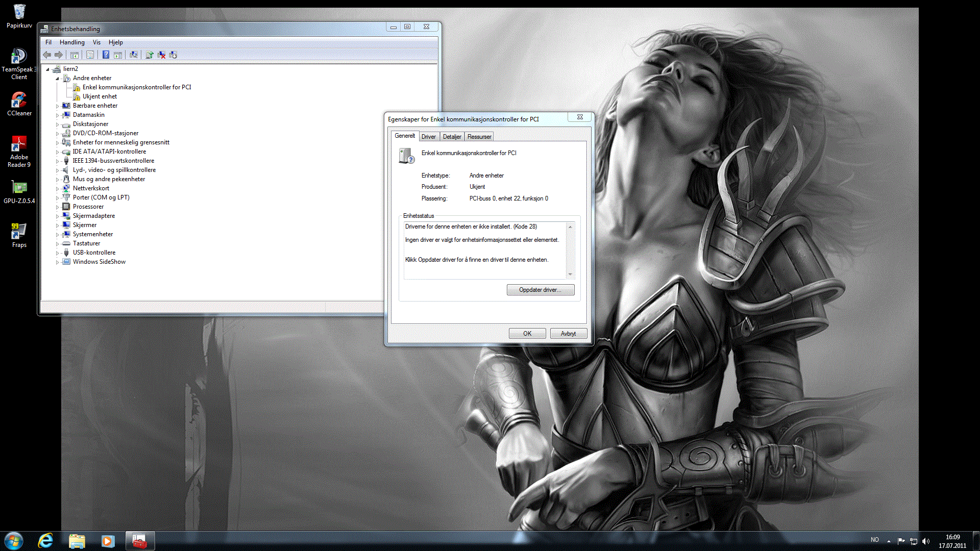
Task: Toggle the console tree pane toolbar icon
Action: point(75,55)
